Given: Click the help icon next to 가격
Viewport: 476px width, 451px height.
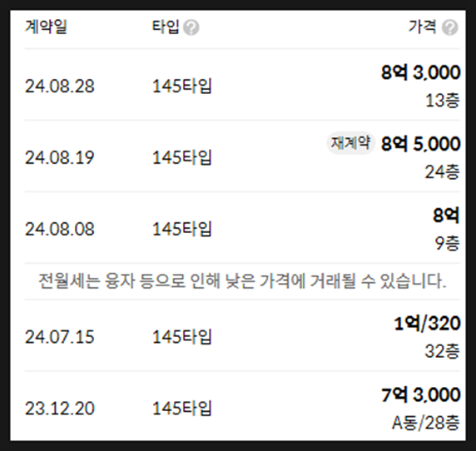Looking at the screenshot, I should (x=450, y=27).
